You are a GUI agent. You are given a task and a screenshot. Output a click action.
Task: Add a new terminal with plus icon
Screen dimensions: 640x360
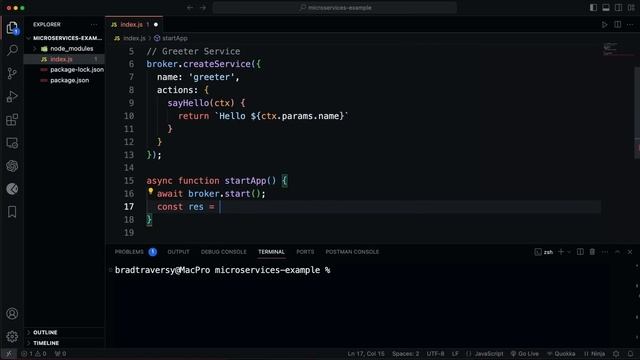[x=561, y=252]
